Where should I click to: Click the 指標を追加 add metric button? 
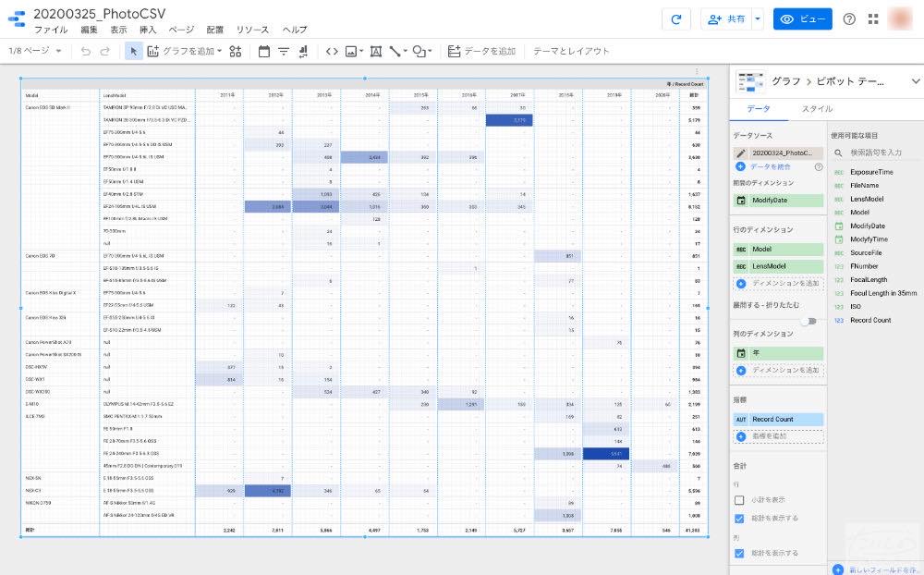[778, 436]
